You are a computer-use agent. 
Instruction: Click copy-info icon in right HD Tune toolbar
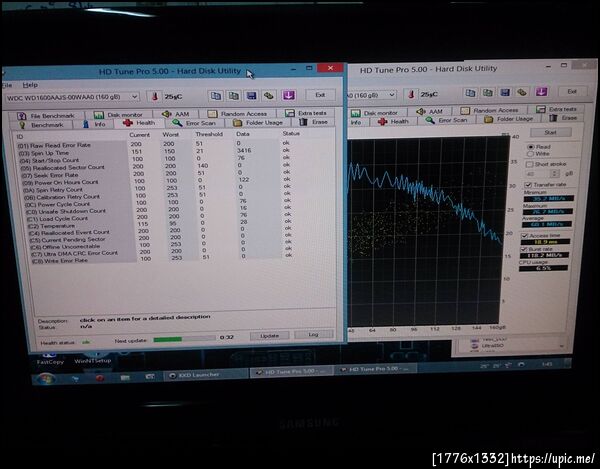[470, 93]
